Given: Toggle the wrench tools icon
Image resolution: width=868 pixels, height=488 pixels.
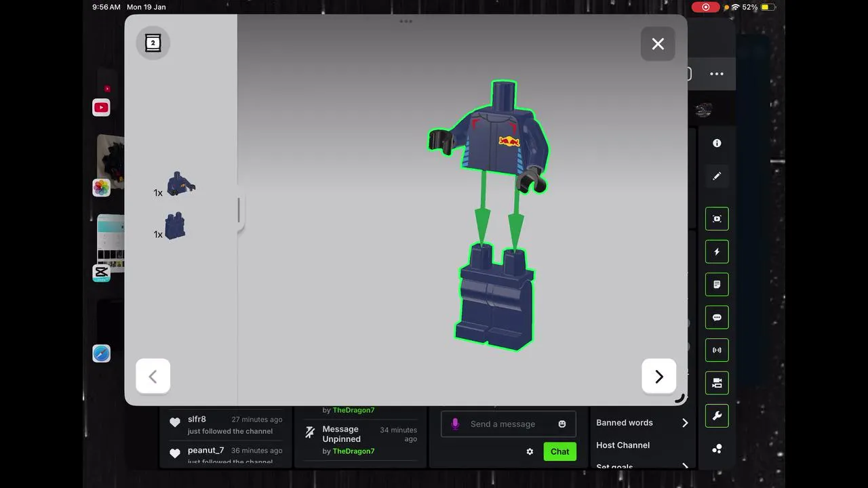Looking at the screenshot, I should click(717, 416).
